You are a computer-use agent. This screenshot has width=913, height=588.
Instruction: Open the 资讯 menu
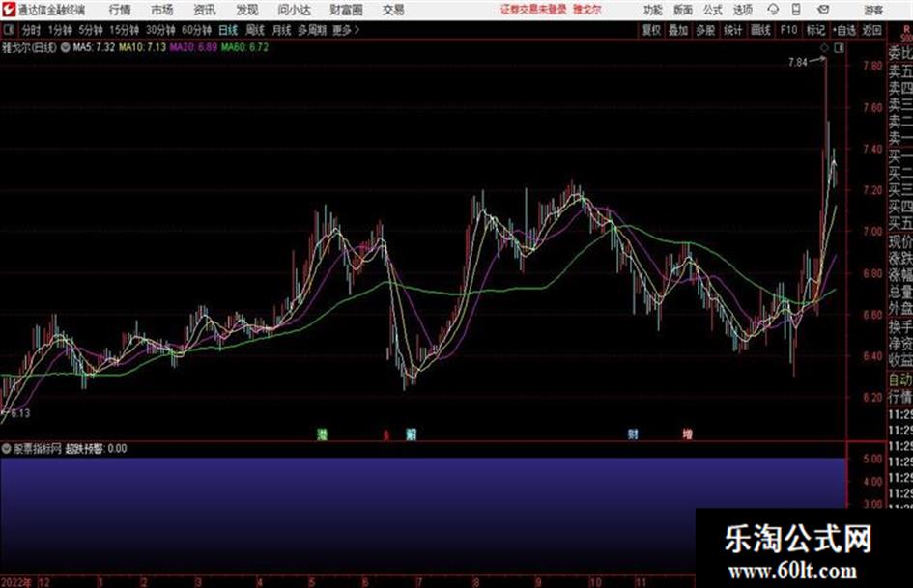pyautogui.click(x=205, y=10)
